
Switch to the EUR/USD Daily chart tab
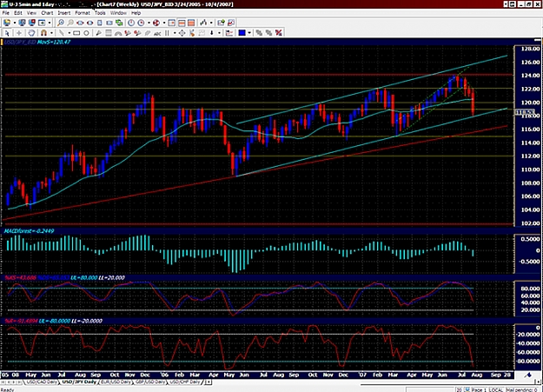tap(116, 382)
